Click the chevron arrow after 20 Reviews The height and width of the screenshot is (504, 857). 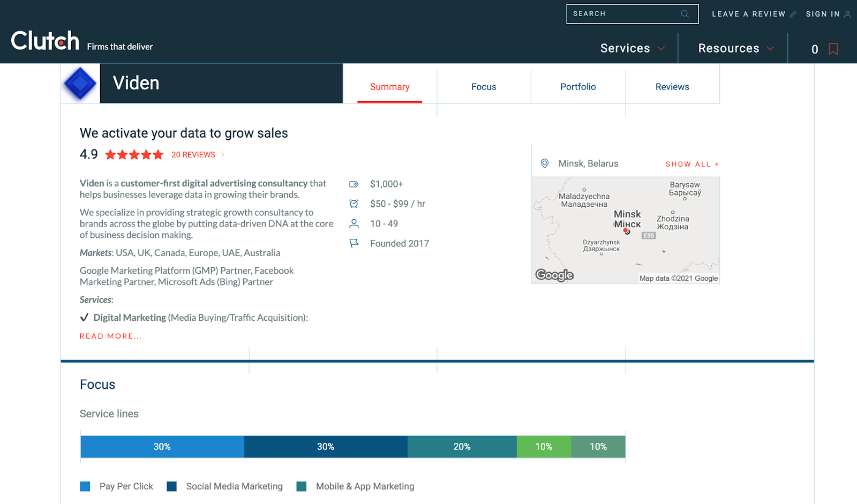click(223, 155)
